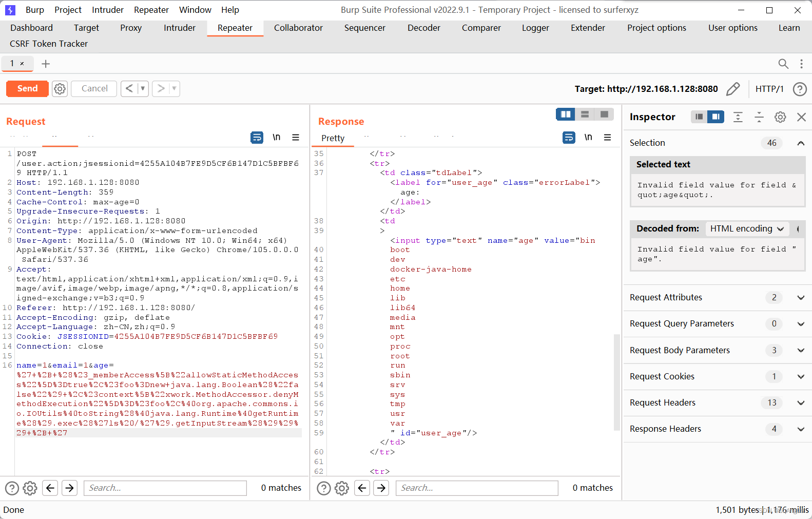Viewport: 812px width, 519px height.
Task: Collapse the Selection section
Action: (x=801, y=143)
